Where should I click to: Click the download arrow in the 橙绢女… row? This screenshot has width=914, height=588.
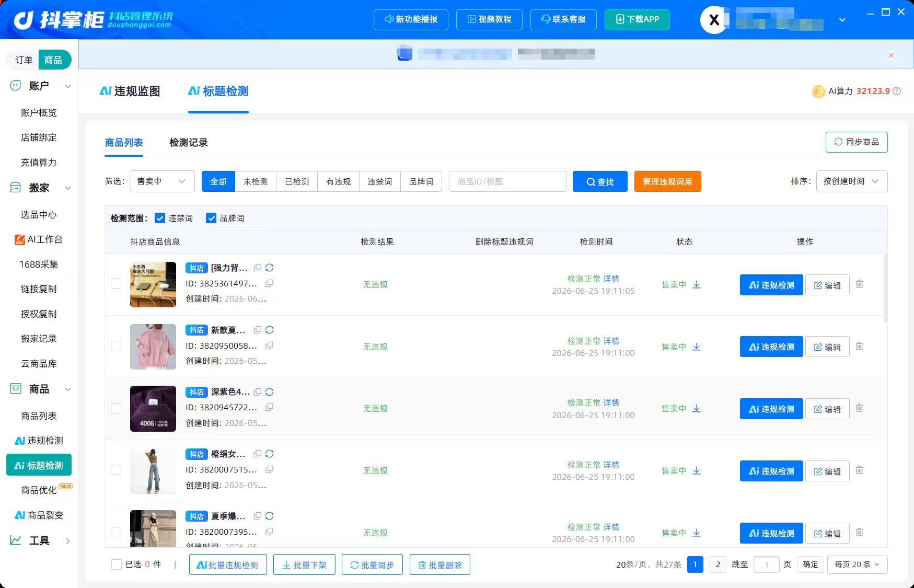coord(696,470)
